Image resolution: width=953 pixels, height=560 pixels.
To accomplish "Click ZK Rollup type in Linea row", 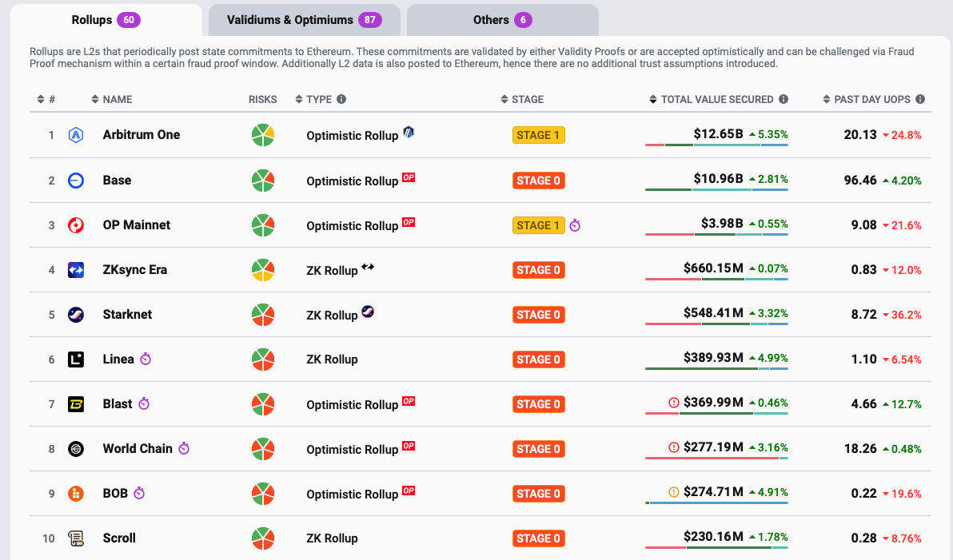I will point(332,359).
